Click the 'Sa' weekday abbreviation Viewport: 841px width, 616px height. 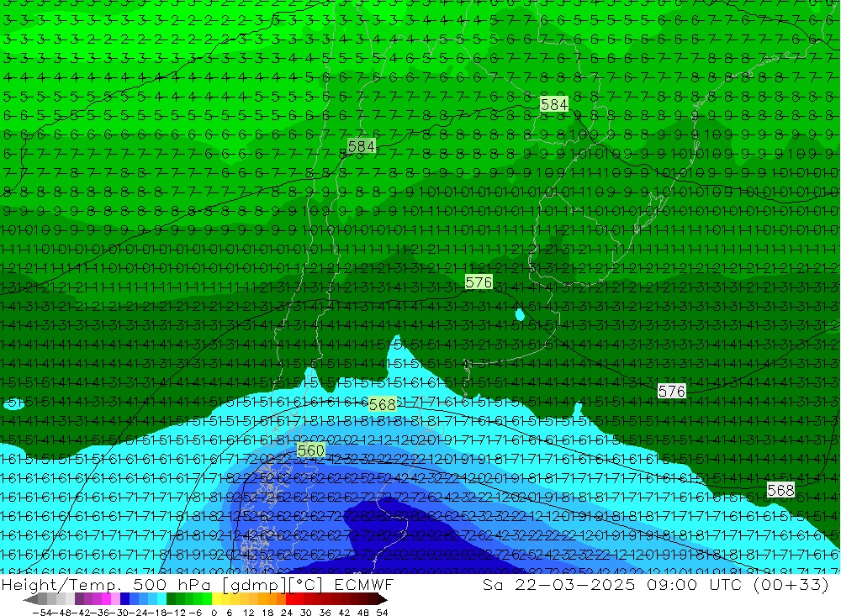point(493,584)
